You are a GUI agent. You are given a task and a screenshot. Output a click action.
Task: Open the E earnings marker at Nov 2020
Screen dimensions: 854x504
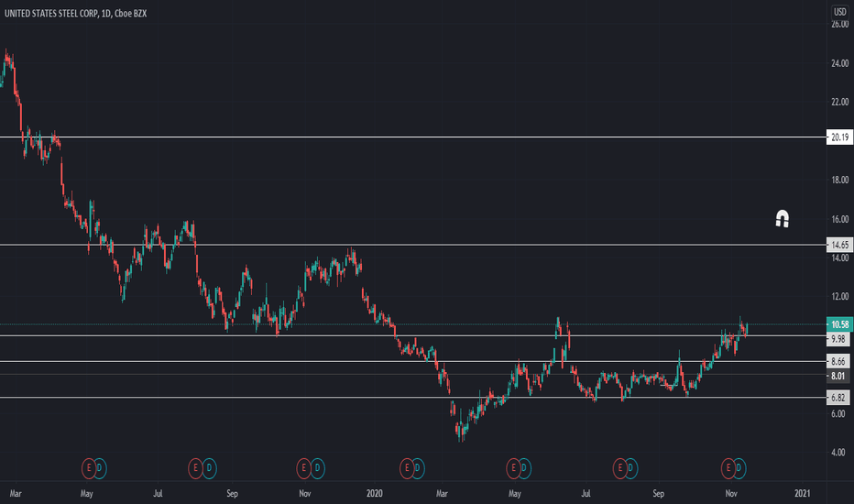[x=728, y=468]
